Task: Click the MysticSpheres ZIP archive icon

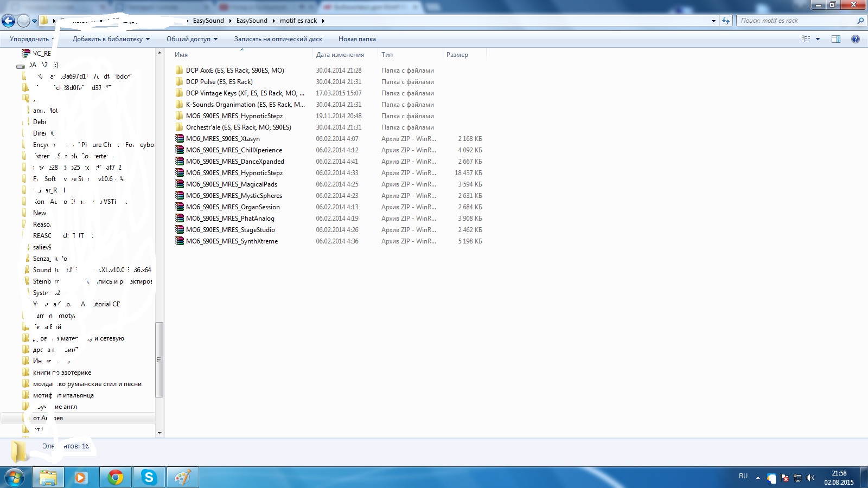Action: tap(179, 196)
